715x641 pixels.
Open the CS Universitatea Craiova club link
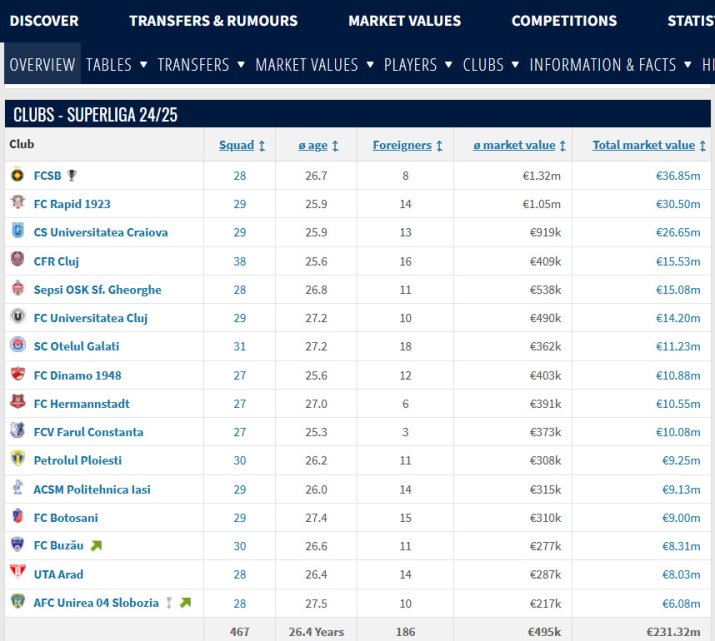coord(101,232)
